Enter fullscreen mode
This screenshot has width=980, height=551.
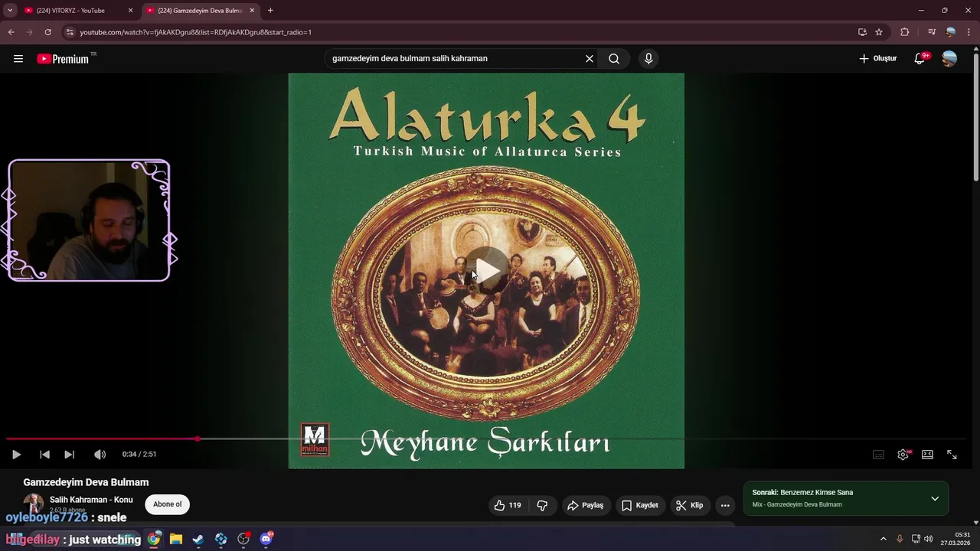(x=952, y=455)
